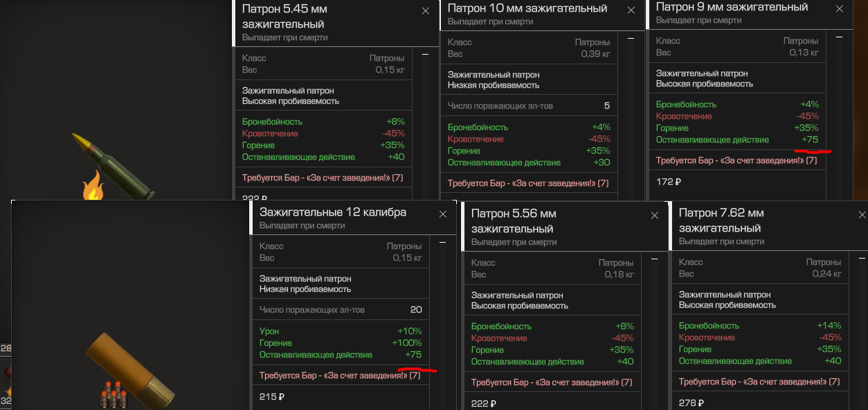This screenshot has width=868, height=410.
Task: Dismiss the Зажигательные 12 калибра panel
Action: coord(443,214)
